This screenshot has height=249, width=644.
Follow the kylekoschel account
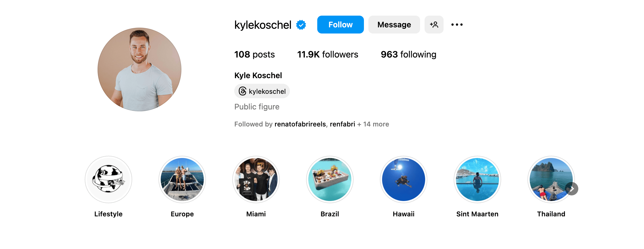click(340, 25)
